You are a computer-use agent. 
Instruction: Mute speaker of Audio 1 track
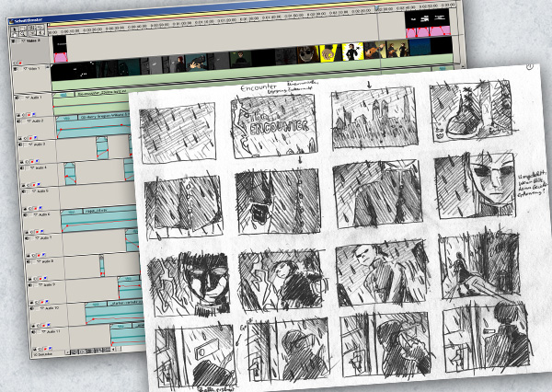(17, 98)
